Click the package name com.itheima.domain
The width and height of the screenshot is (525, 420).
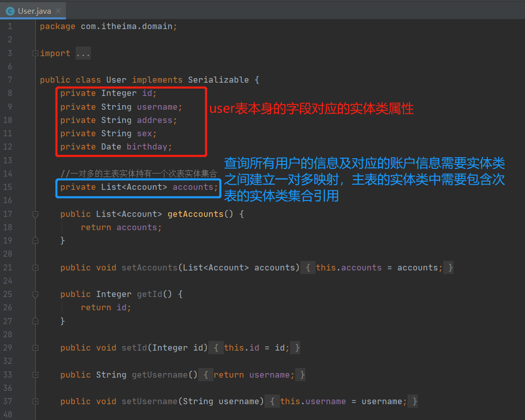[127, 26]
